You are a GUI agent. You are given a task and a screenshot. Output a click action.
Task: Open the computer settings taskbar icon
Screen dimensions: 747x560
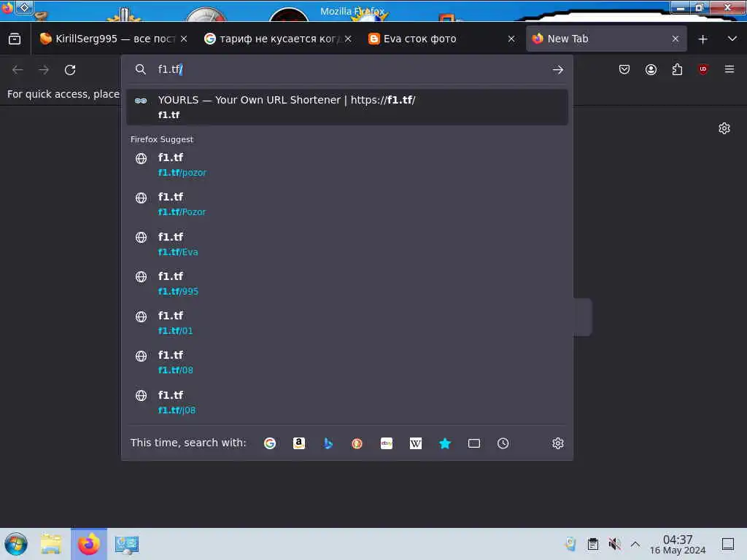click(127, 544)
